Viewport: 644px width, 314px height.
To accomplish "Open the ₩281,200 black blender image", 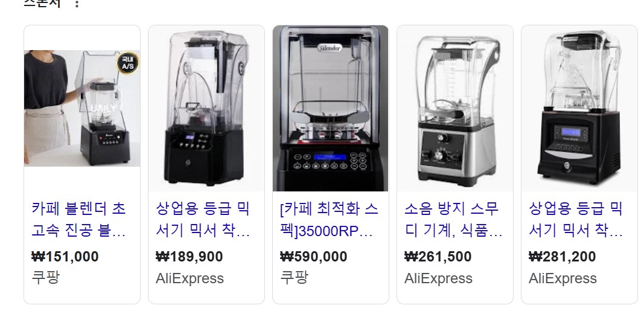I will [x=579, y=109].
